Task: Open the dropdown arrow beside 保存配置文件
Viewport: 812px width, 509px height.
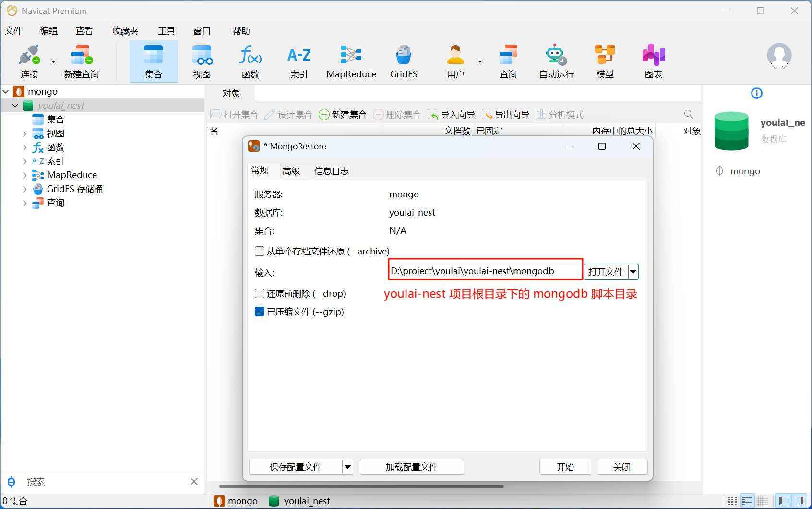Action: pos(348,467)
